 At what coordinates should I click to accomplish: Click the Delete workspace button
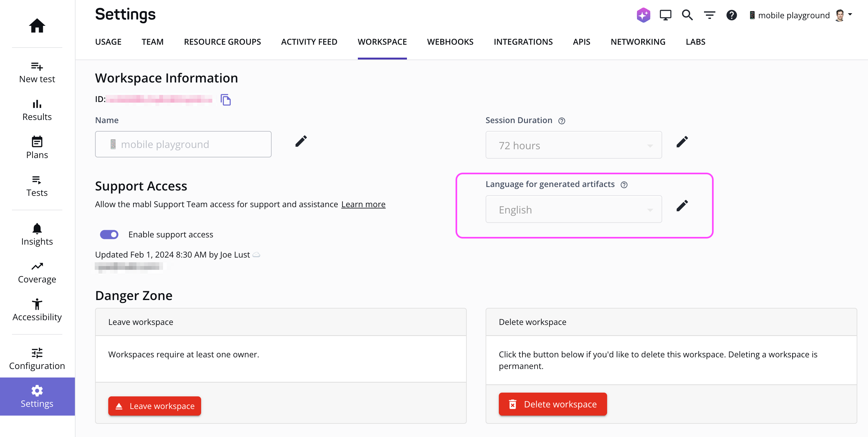(552, 404)
